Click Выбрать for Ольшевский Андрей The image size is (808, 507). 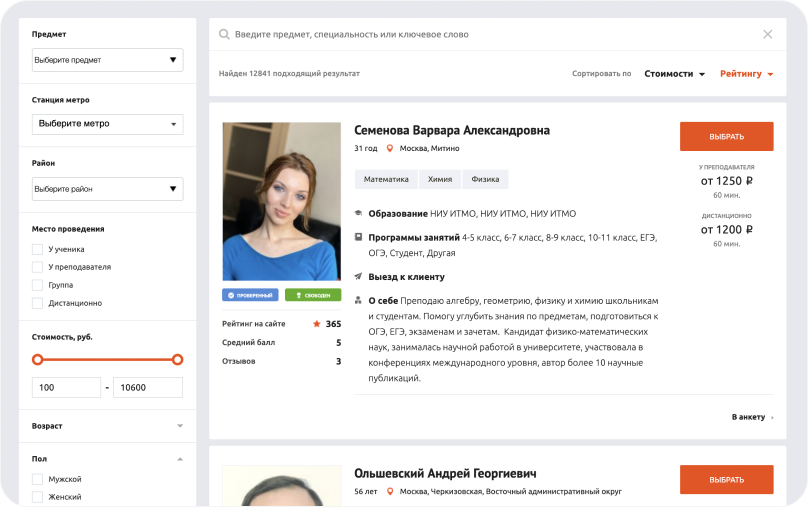pyautogui.click(x=727, y=480)
